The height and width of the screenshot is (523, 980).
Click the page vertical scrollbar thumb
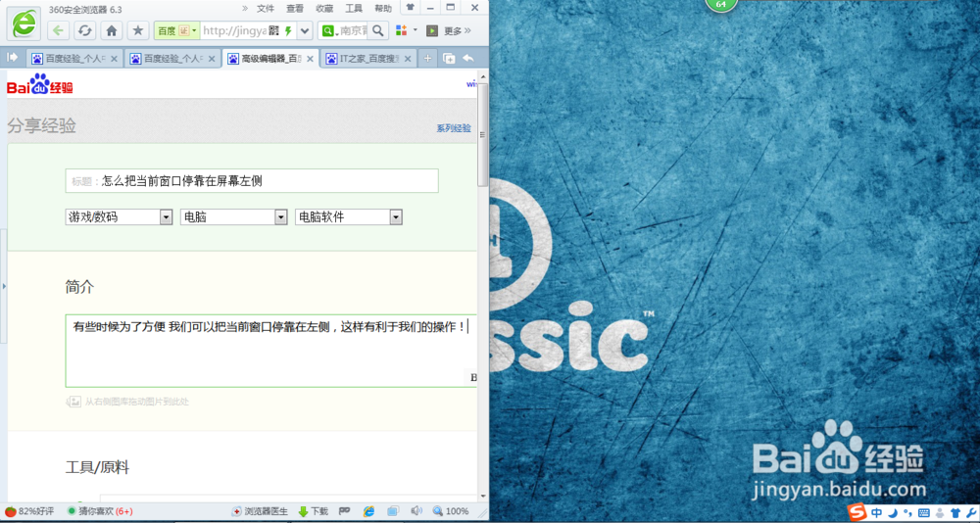[x=482, y=134]
